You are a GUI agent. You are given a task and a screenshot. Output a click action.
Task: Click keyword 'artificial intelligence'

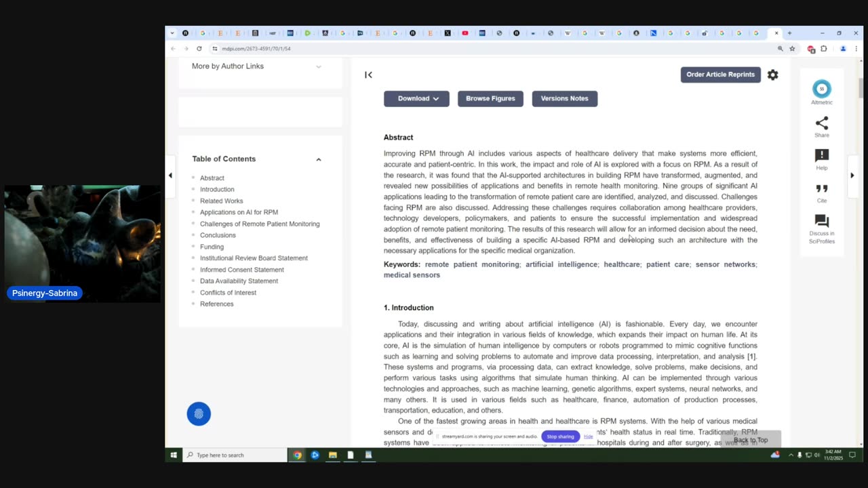pyautogui.click(x=561, y=264)
